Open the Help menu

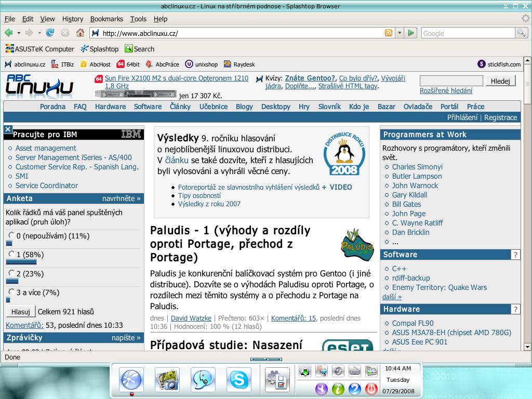click(x=161, y=19)
